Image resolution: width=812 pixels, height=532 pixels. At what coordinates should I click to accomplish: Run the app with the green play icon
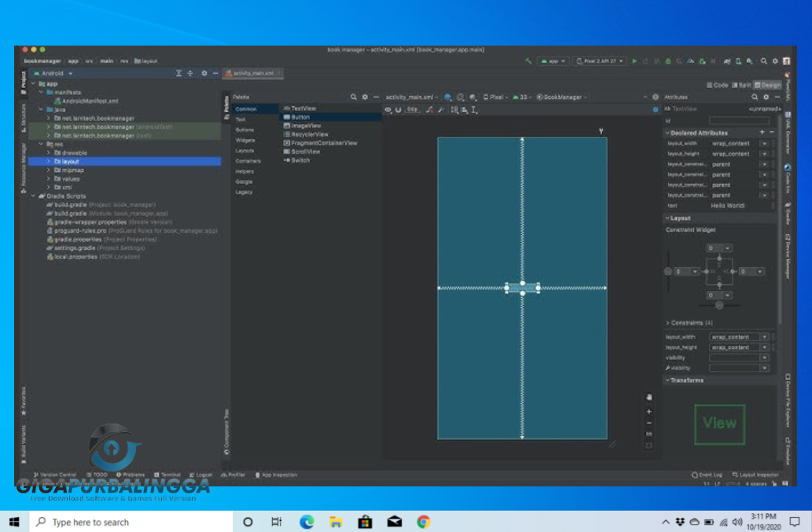tap(634, 61)
